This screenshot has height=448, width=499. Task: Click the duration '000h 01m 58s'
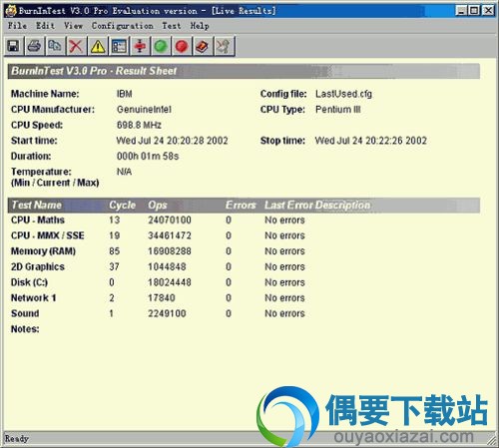[x=148, y=156]
